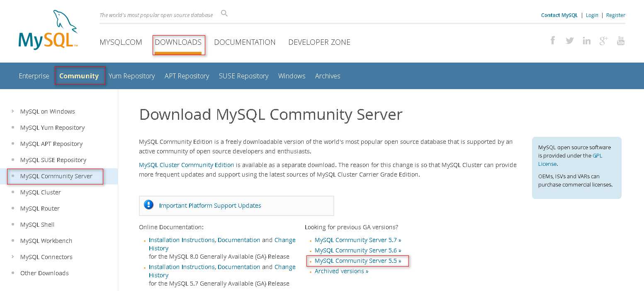Image resolution: width=644 pixels, height=291 pixels.
Task: Click the Contact MySQL link
Action: coord(559,15)
